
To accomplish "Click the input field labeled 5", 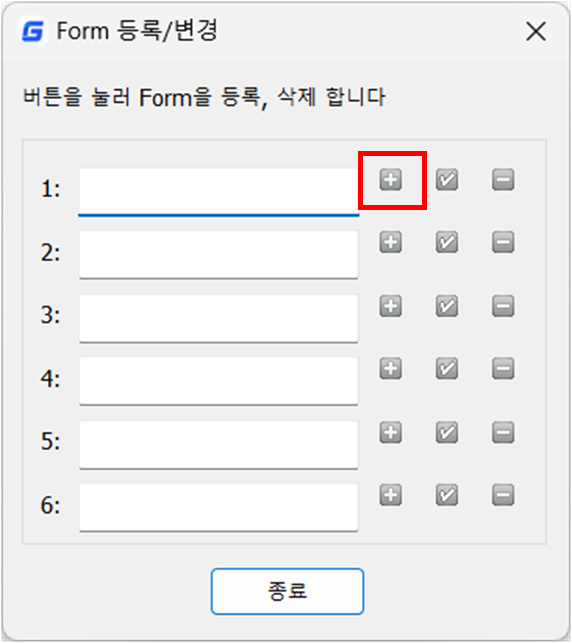I will pyautogui.click(x=219, y=445).
